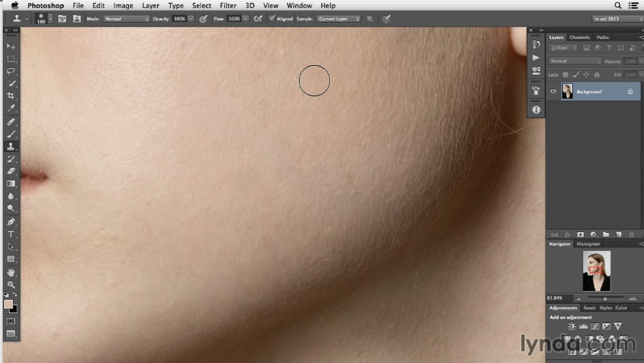Select the Quick Selection tool
This screenshot has width=644, height=363.
click(x=11, y=84)
